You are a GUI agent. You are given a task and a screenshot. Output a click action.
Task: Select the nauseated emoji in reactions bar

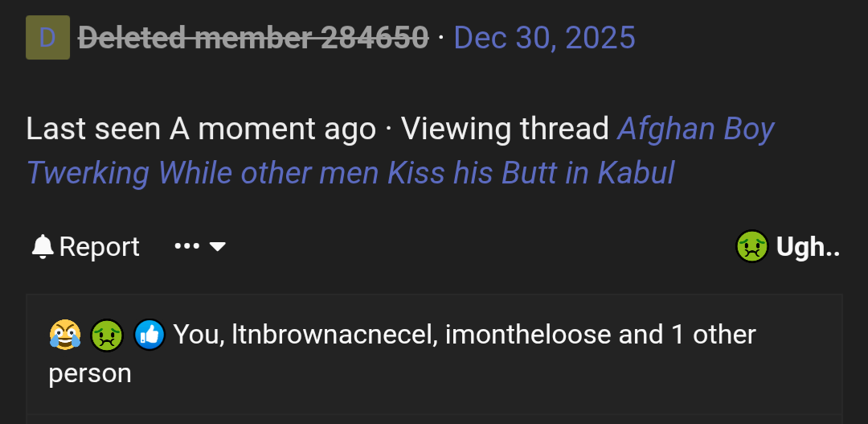(x=107, y=334)
